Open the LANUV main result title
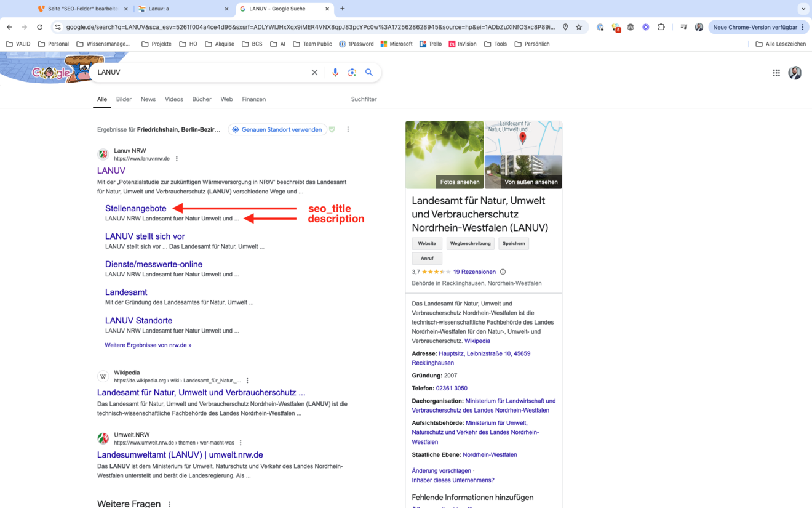Image resolution: width=812 pixels, height=508 pixels. click(111, 171)
